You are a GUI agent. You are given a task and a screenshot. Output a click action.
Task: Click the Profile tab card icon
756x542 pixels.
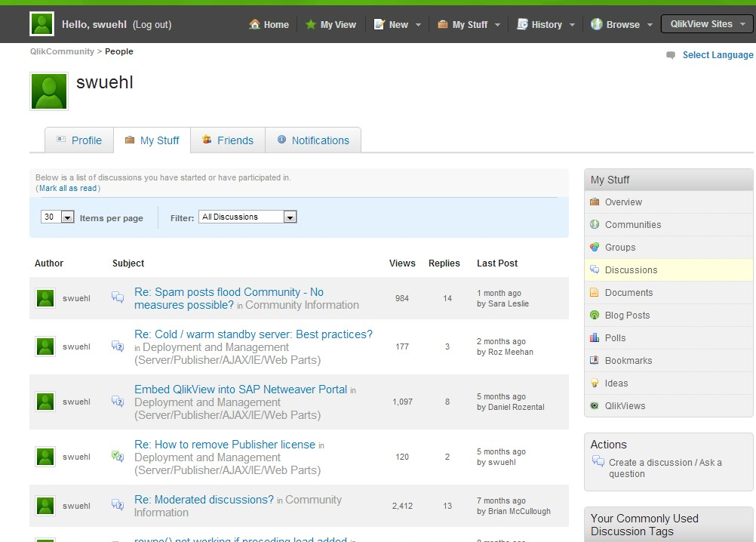tap(61, 140)
